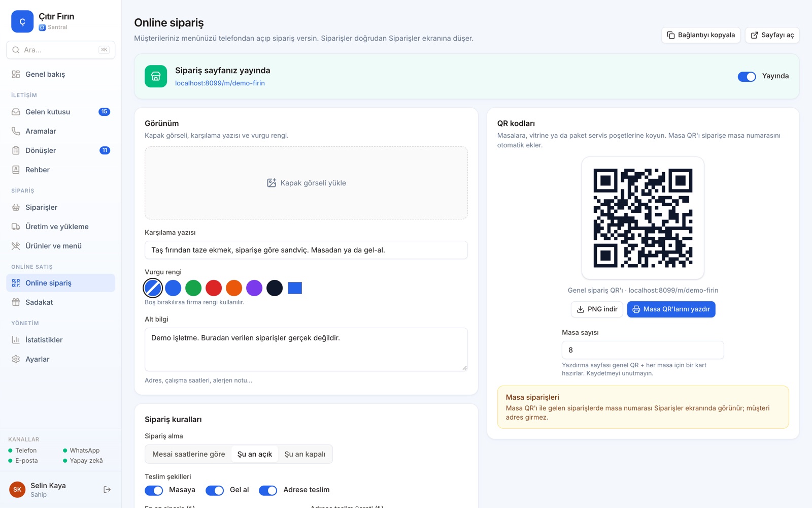Screen dimensions: 812x508
Task: Select the black accent color swatch
Action: point(275,288)
